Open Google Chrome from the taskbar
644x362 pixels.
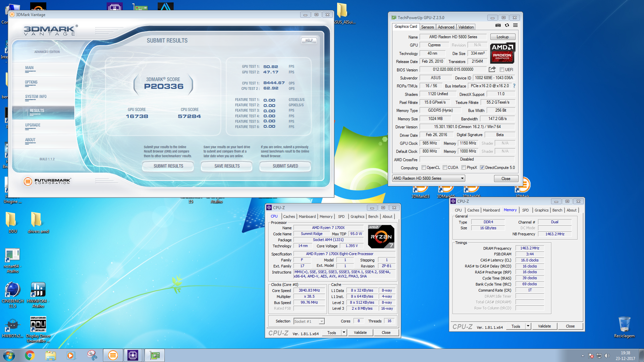click(x=30, y=355)
